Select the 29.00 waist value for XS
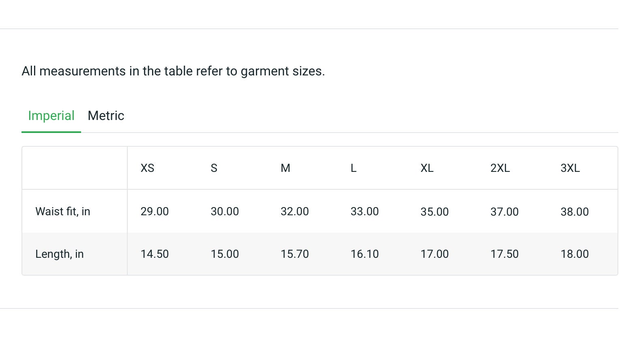This screenshot has height=364, width=639. tap(154, 212)
